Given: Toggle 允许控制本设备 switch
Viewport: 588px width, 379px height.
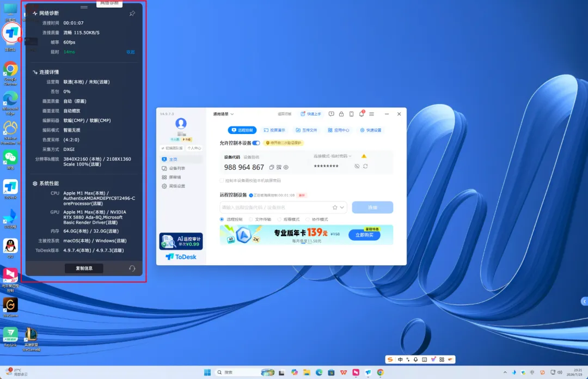Looking at the screenshot, I should click(256, 143).
